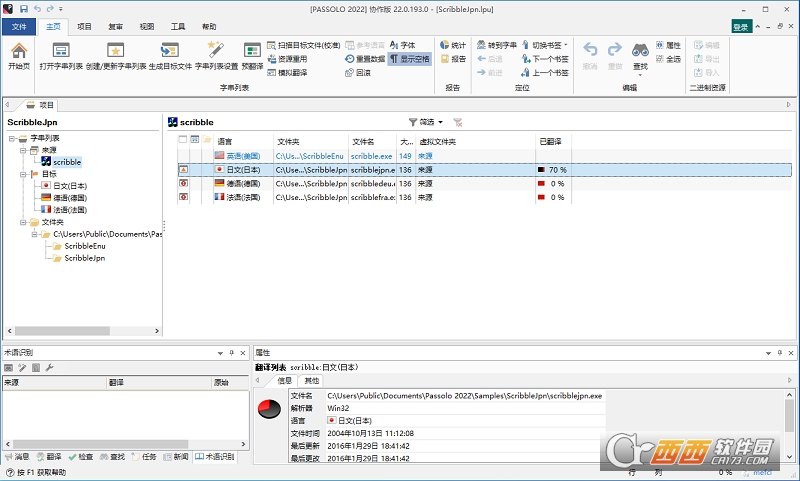Pin the 术语识别 panel
The width and height of the screenshot is (800, 481).
231,353
